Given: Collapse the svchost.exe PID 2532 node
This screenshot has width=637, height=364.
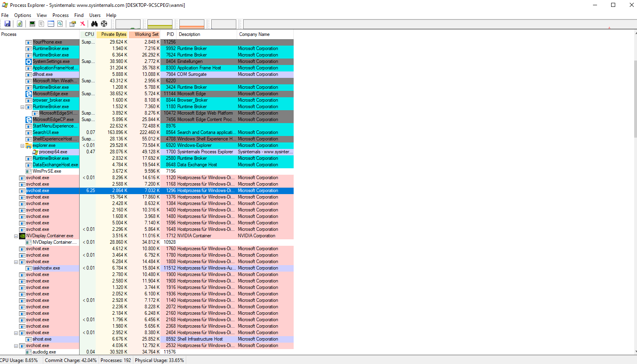Looking at the screenshot, I should (x=16, y=346).
